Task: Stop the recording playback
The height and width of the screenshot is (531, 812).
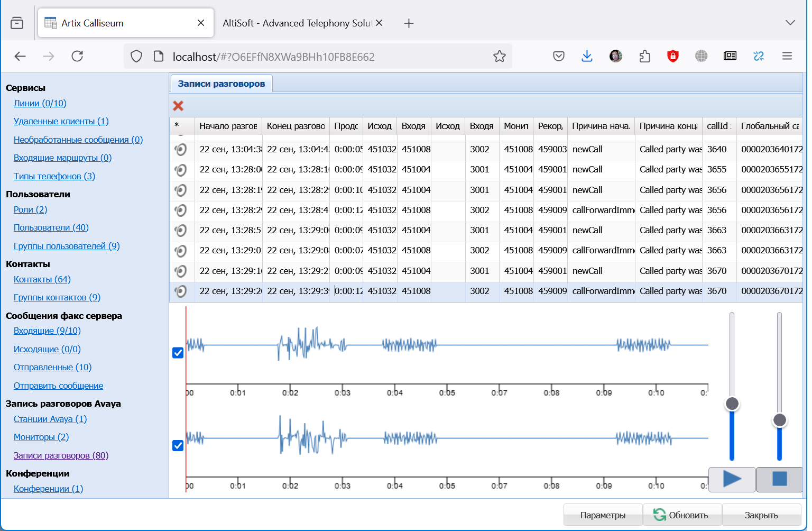Action: (779, 479)
